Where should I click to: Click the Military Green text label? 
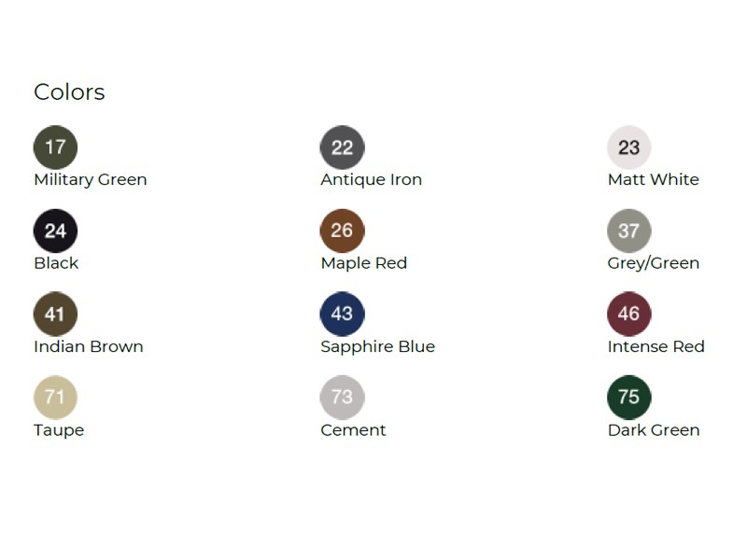(91, 179)
